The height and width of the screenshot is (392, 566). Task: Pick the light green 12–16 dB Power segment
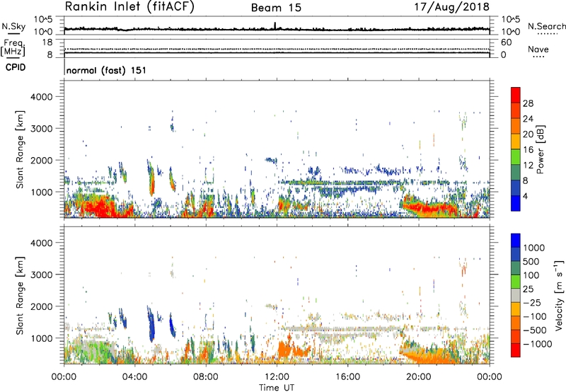pyautogui.click(x=516, y=156)
